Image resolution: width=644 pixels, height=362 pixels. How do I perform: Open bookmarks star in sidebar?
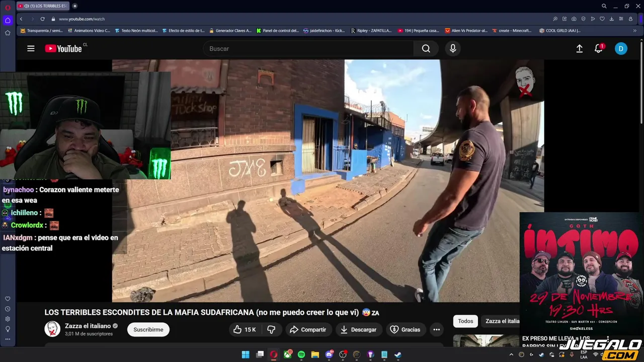pyautogui.click(x=8, y=33)
